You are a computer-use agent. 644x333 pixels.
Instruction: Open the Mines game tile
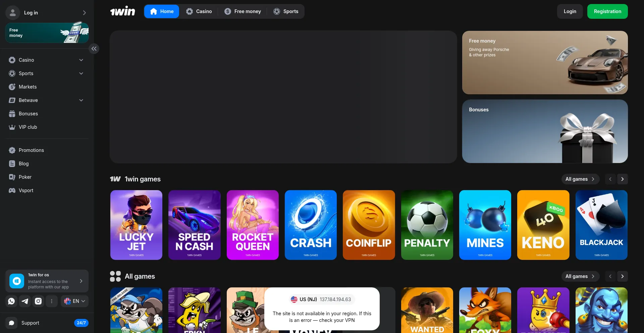485,225
